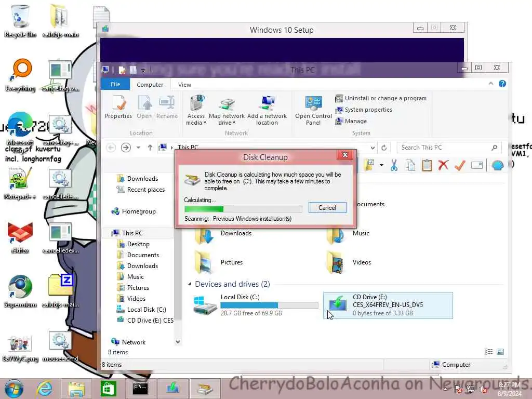This screenshot has width=532, height=399.
Task: Select the Music folder in content
Action: pyautogui.click(x=348, y=234)
